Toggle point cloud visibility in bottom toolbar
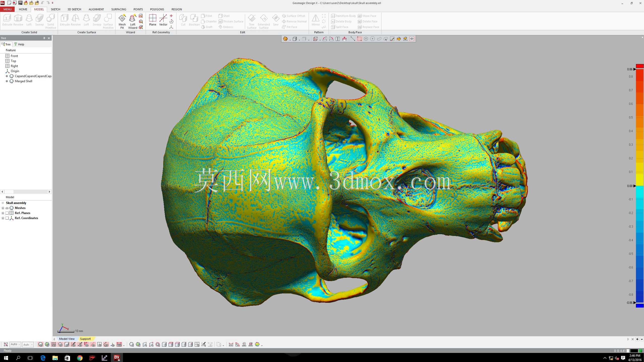 coord(53,344)
